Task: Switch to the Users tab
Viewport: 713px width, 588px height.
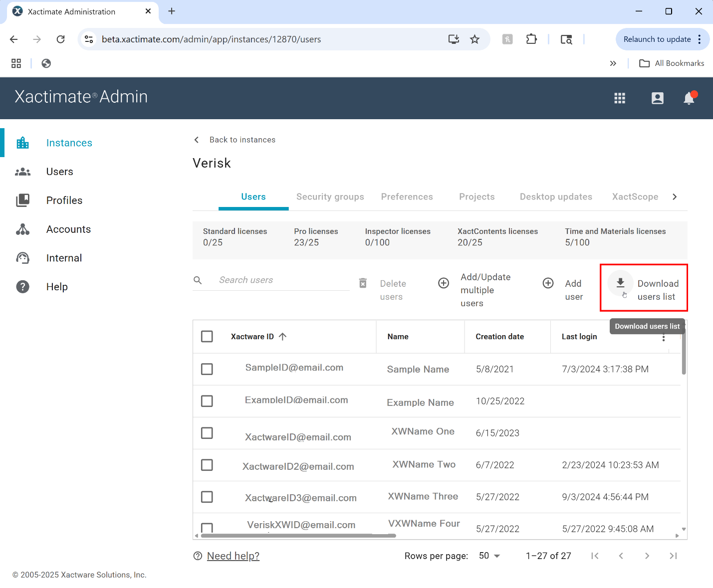Action: coord(253,197)
